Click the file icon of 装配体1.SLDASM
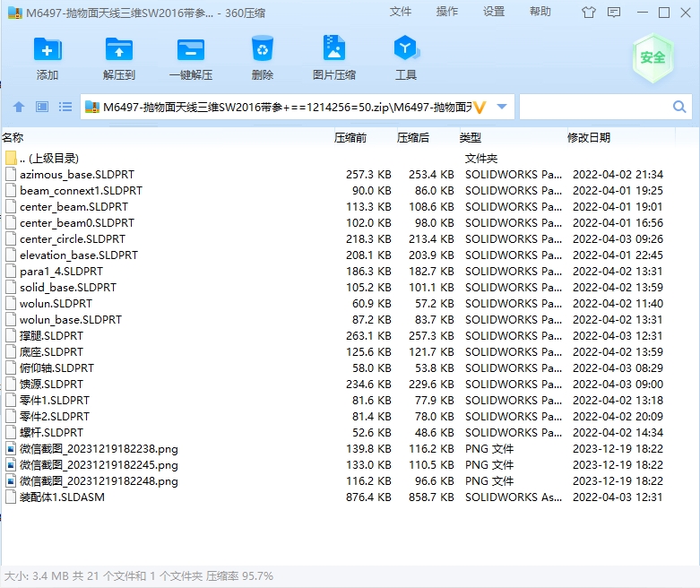This screenshot has height=588, width=700. pos(11,497)
